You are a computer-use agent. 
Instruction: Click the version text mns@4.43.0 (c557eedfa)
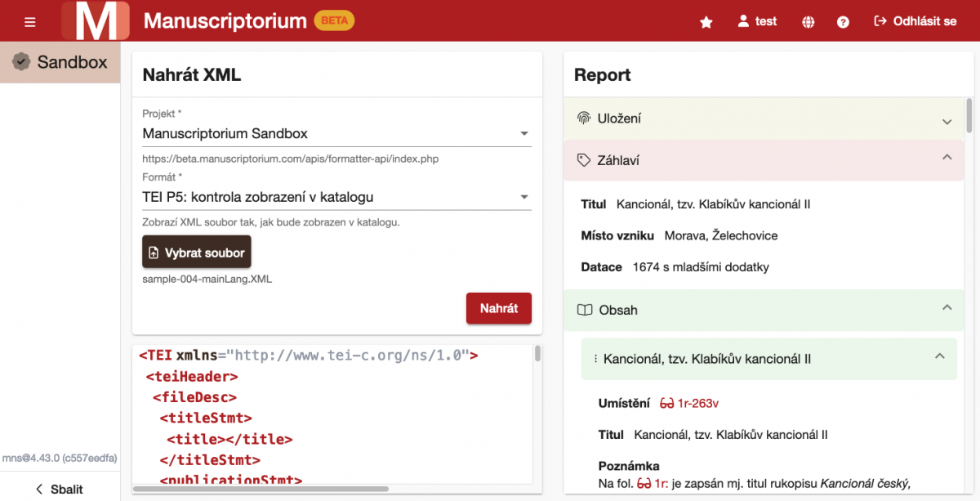pyautogui.click(x=60, y=458)
